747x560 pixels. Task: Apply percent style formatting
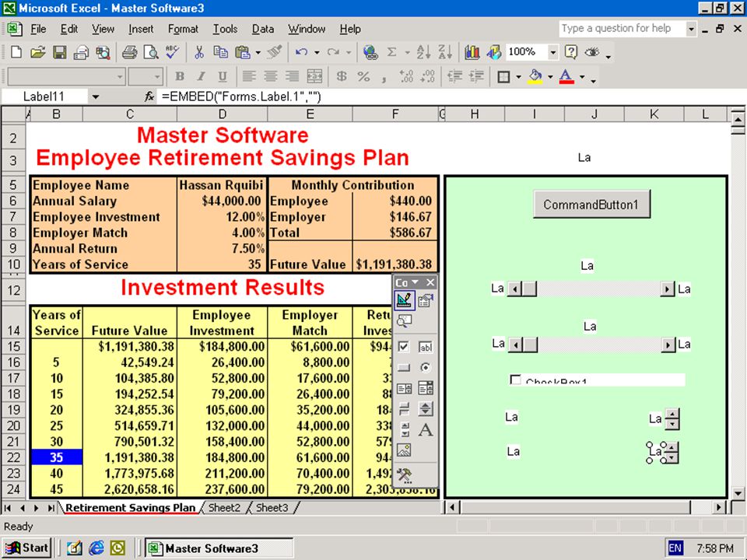[x=363, y=76]
